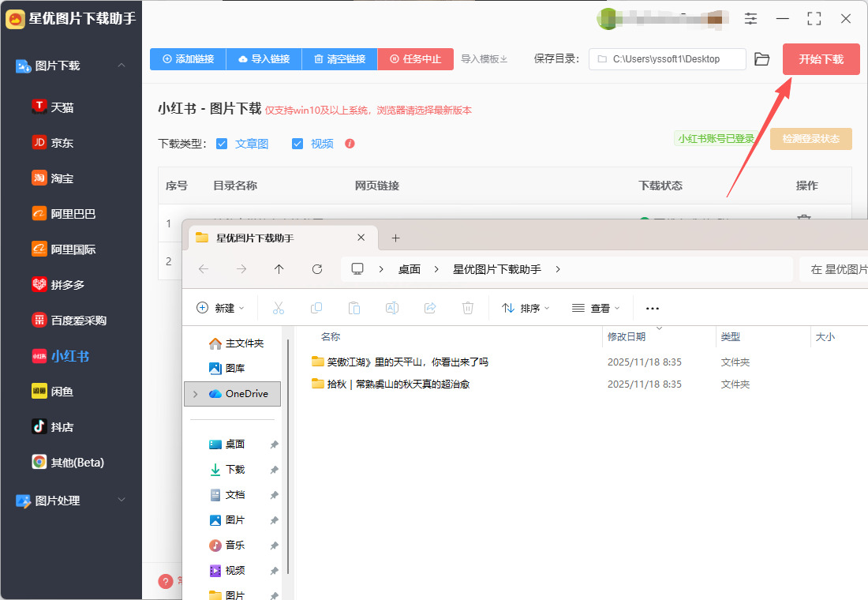Open the 天猫 sidebar icon
The image size is (868, 600).
click(39, 107)
